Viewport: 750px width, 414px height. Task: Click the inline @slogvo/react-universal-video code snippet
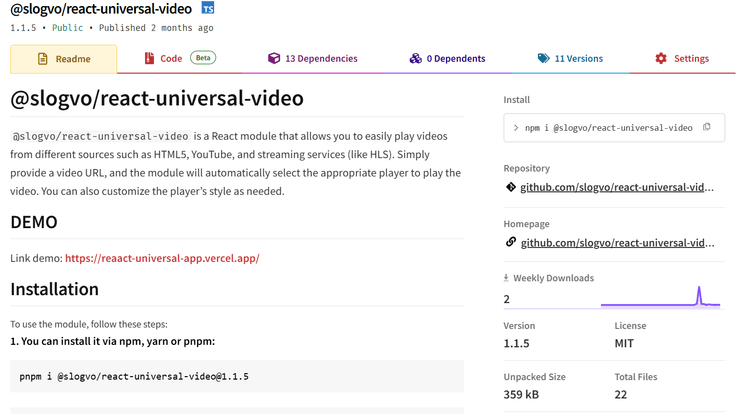tap(100, 136)
